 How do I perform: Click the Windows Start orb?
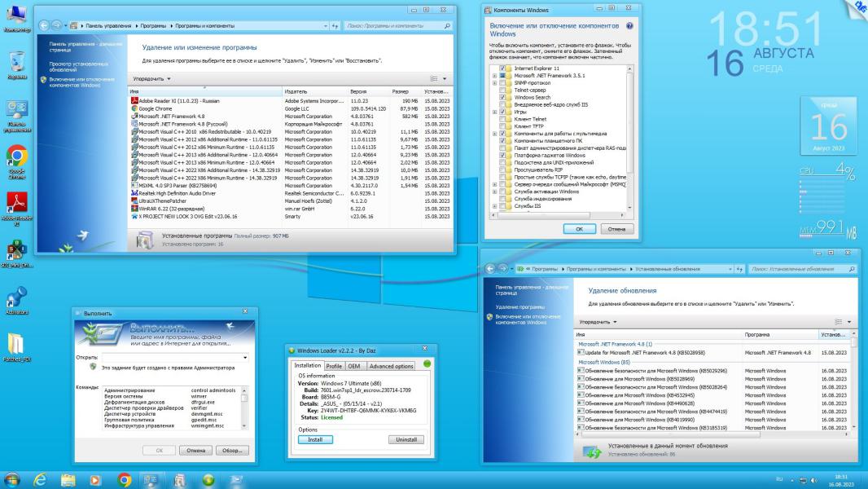[x=11, y=479]
